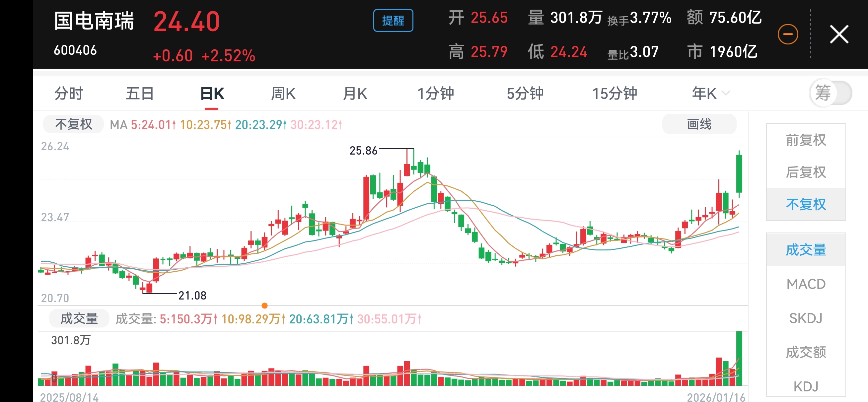Viewport: 868px width, 402px height.
Task: Select the 成交额 turnover indicator
Action: tap(806, 352)
